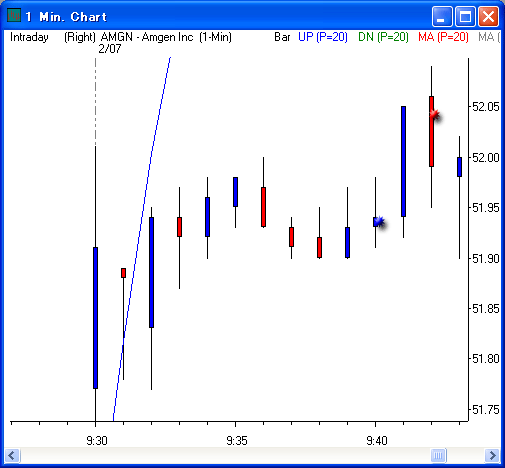Minimize the 1 Min. Chart window
This screenshot has width=505, height=468.
click(442, 16)
